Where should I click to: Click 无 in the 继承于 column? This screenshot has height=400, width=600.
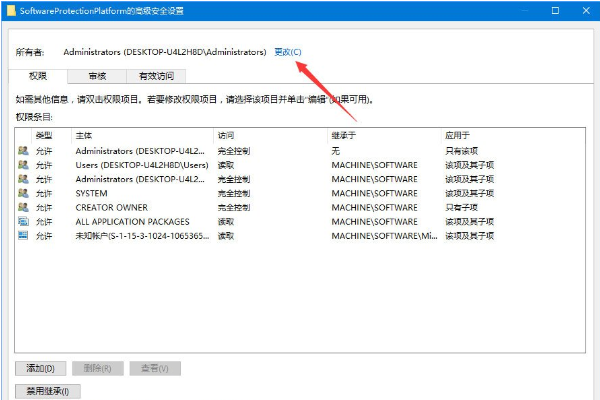336,151
